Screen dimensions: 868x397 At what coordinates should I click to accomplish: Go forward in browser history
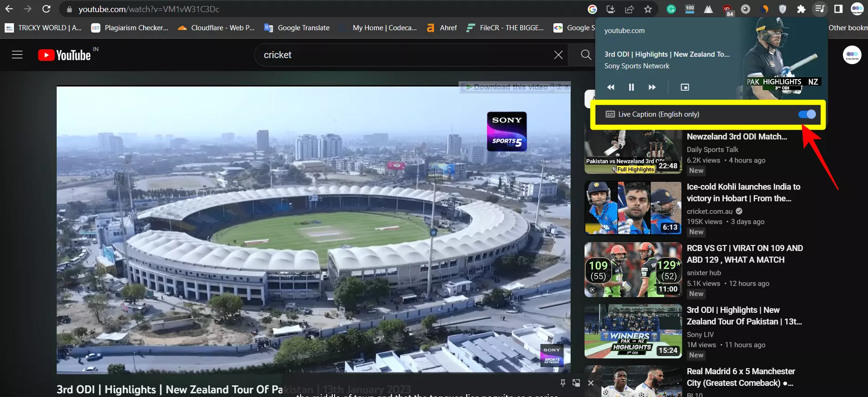(x=27, y=9)
